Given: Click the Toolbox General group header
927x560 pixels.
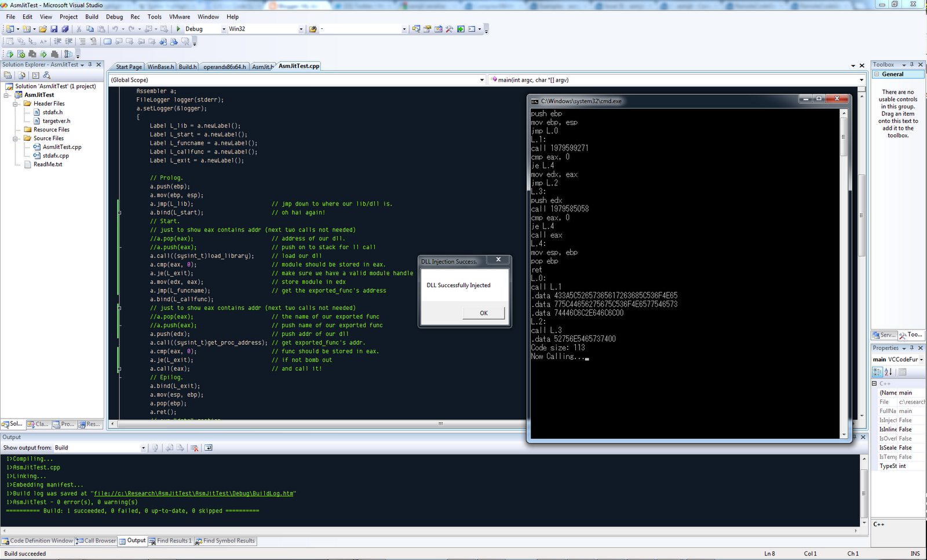Looking at the screenshot, I should [898, 74].
